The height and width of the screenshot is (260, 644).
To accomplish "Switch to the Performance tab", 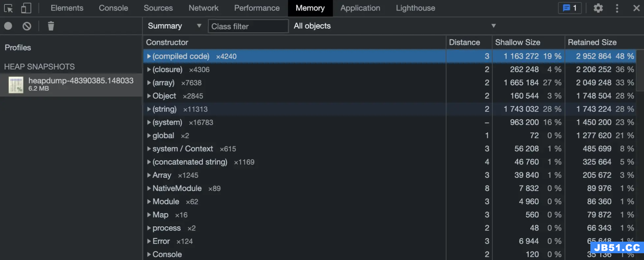I will 257,8.
